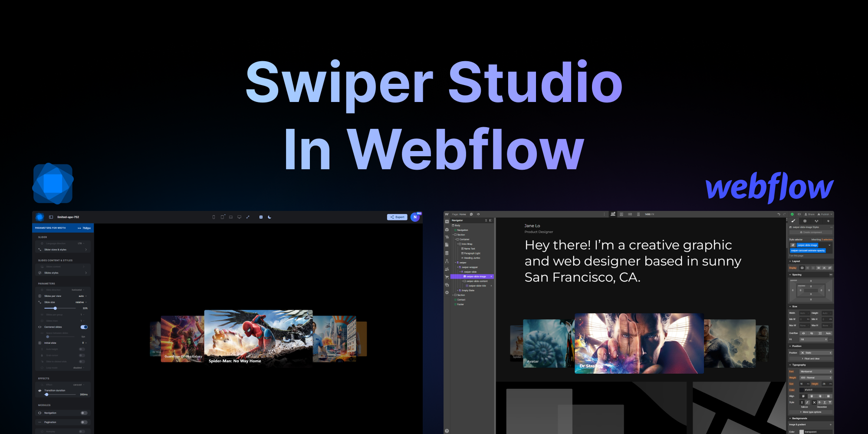
Task: Open comments icon in Webflow top bar
Action: [x=471, y=214]
